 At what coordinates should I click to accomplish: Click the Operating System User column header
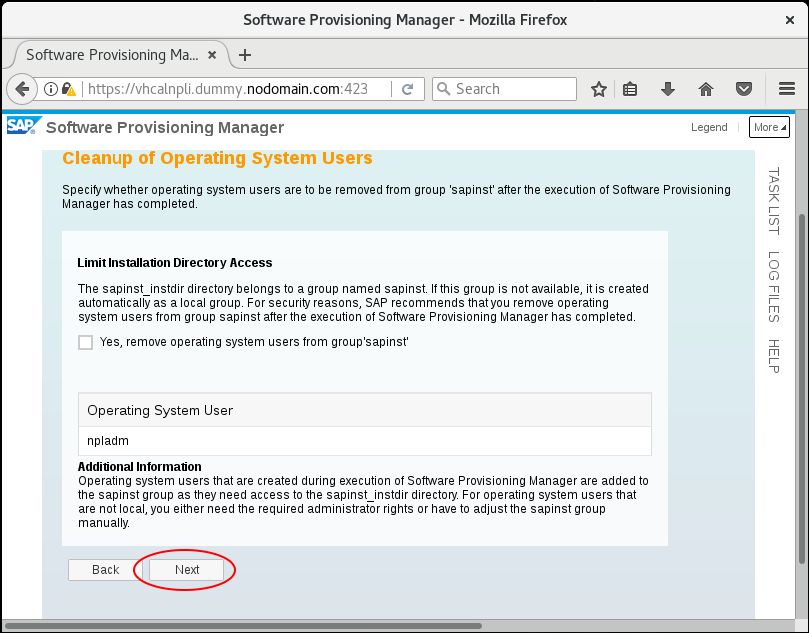[365, 410]
